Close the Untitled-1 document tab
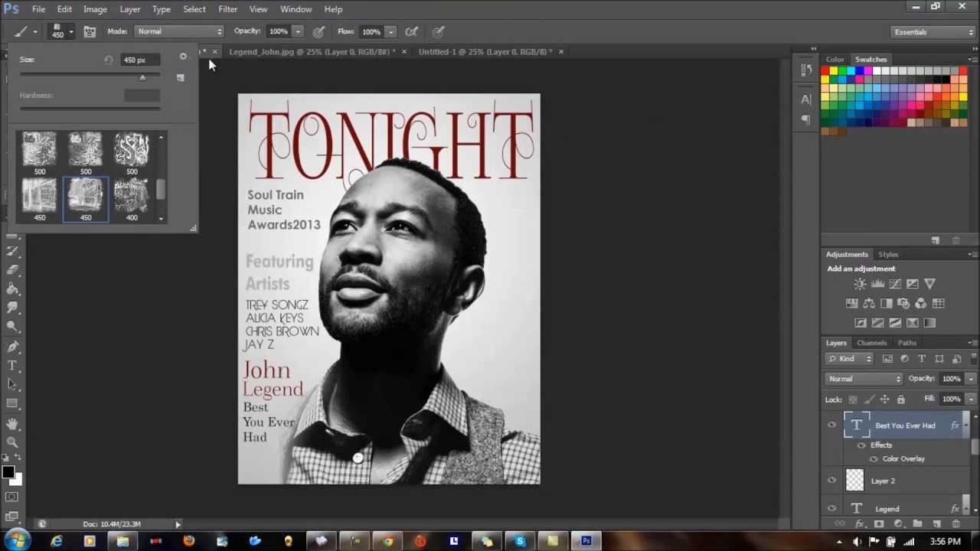Screen dimensions: 980x551 tap(561, 52)
